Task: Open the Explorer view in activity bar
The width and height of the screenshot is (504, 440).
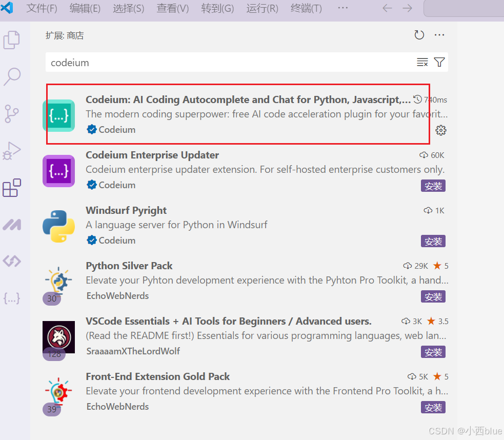Action: click(x=12, y=40)
